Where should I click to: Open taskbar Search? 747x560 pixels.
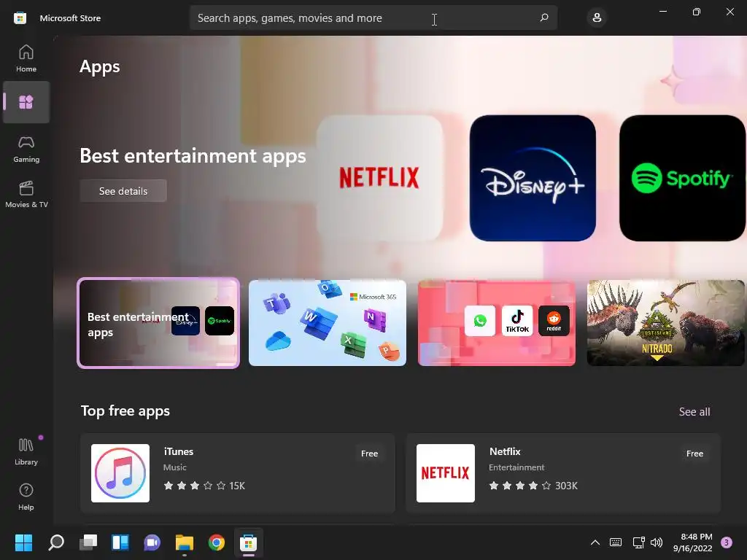point(56,542)
